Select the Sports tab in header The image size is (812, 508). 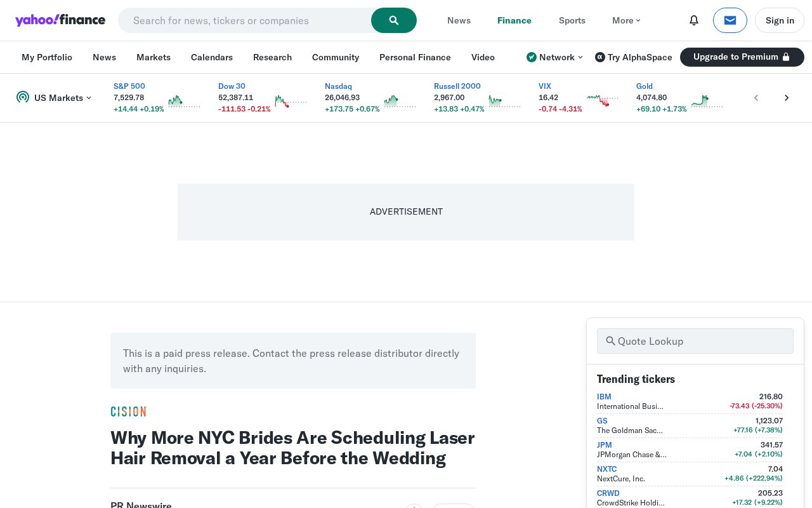click(572, 20)
